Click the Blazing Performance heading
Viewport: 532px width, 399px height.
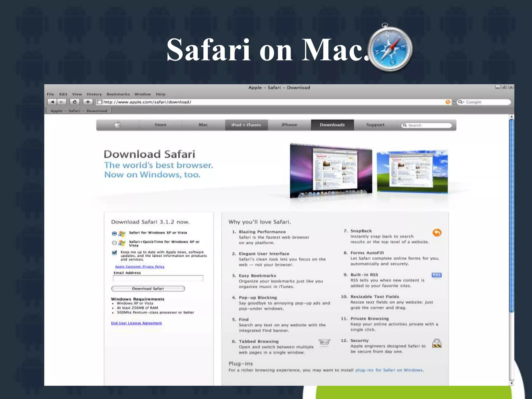pyautogui.click(x=262, y=232)
